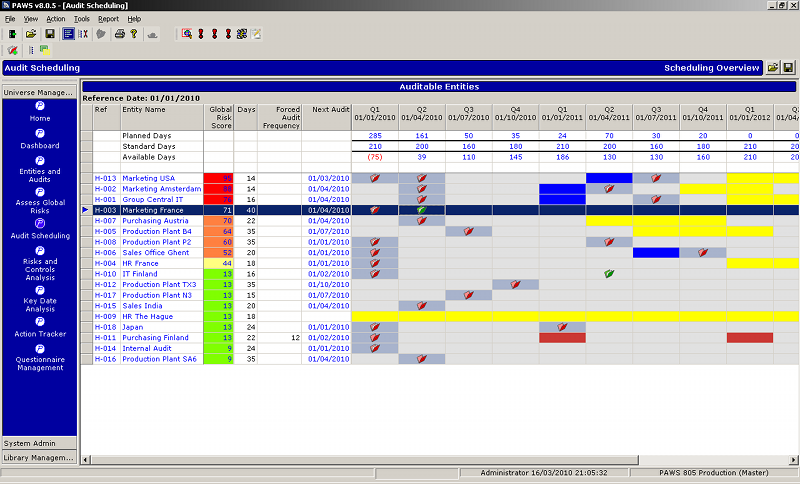Viewport: 800px width, 484px height.
Task: Click the save icon beside Scheduling Overview
Action: click(789, 67)
